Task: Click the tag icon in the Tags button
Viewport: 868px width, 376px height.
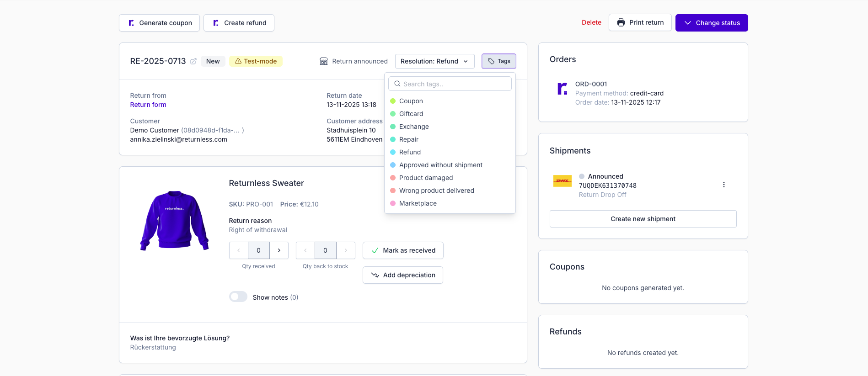Action: point(491,61)
